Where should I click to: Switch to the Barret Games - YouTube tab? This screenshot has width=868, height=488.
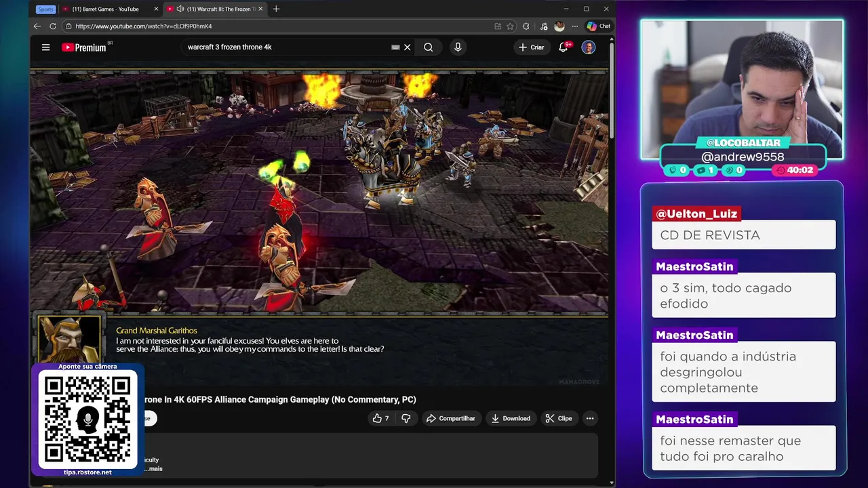(110, 9)
